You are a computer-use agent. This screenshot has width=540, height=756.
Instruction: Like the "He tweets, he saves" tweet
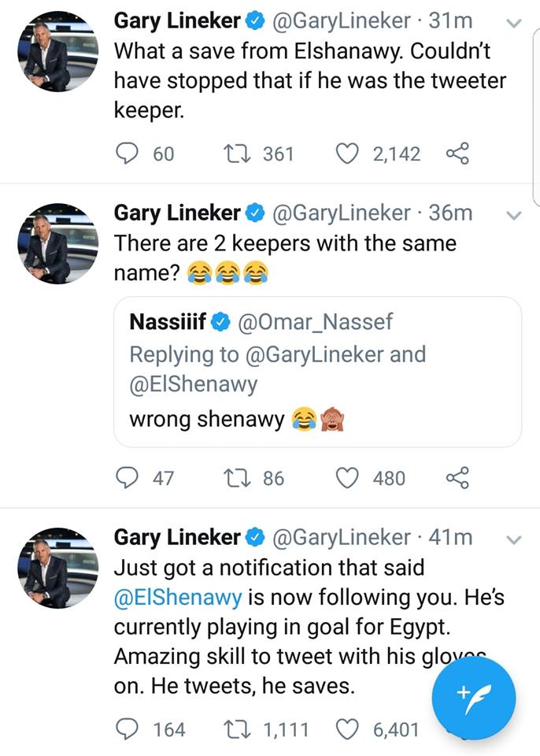[x=347, y=730]
